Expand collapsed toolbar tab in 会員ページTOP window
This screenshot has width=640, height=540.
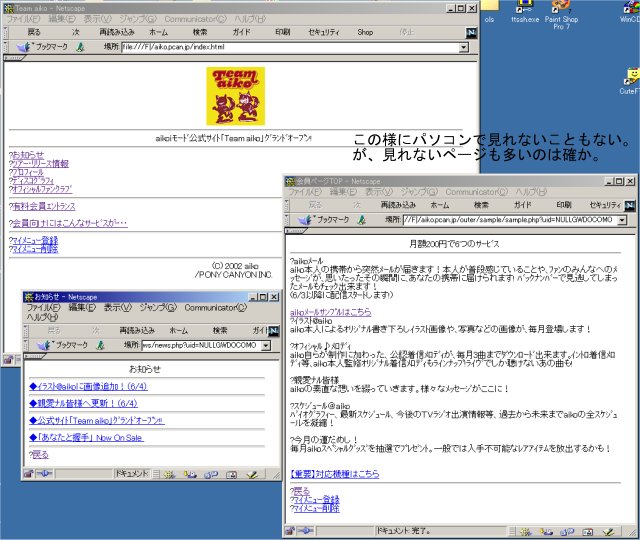click(296, 231)
